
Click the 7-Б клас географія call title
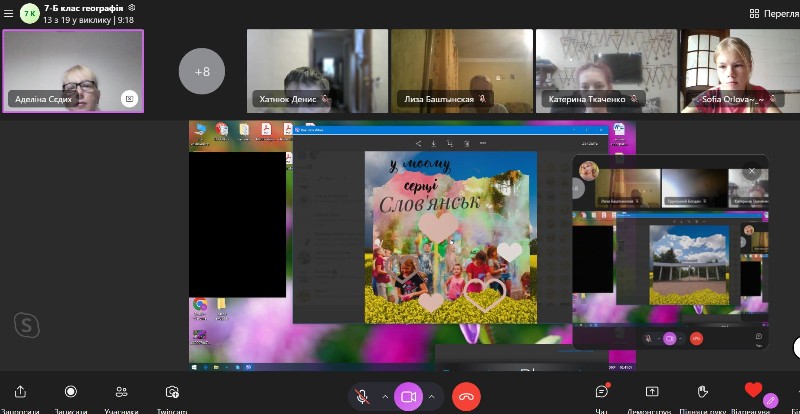(x=83, y=7)
